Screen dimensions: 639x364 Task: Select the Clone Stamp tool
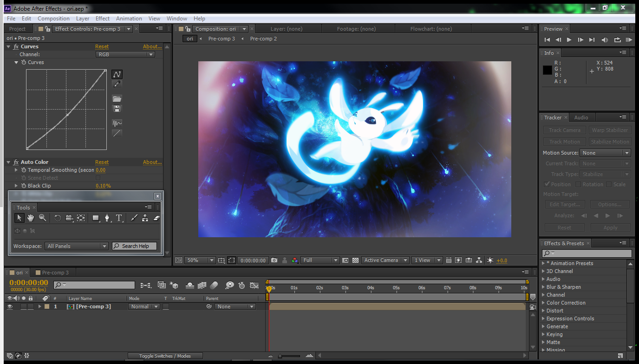[x=145, y=218]
